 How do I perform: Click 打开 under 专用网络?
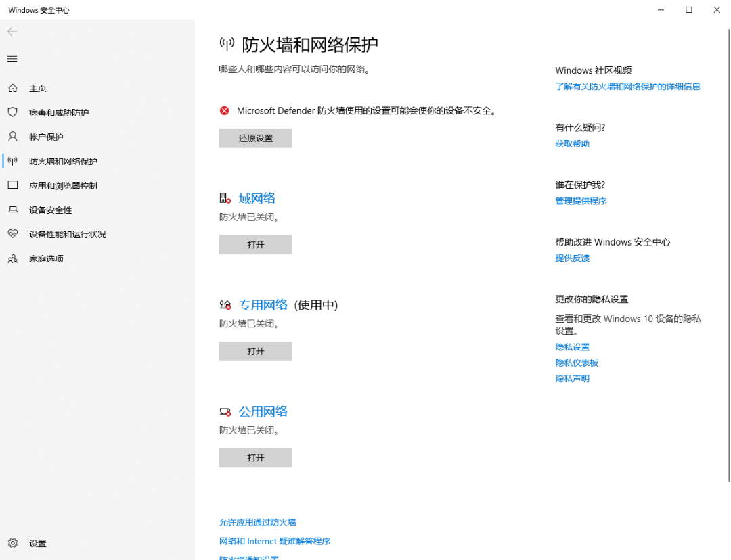tap(255, 351)
